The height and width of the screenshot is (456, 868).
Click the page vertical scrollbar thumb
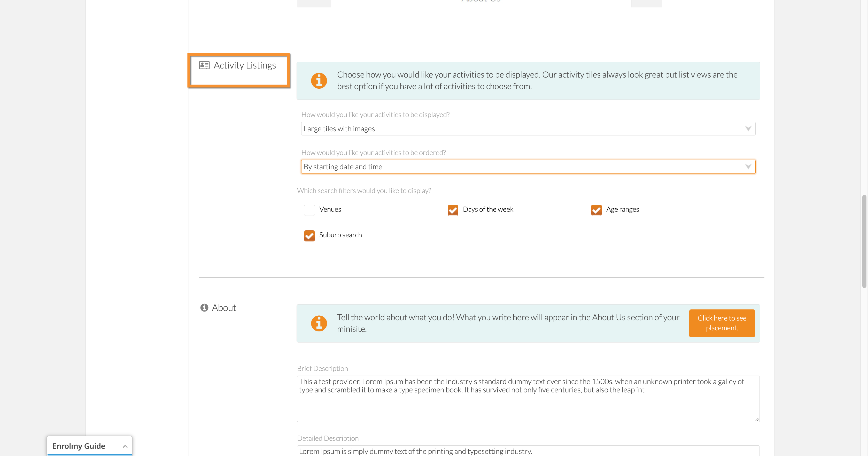point(864,241)
